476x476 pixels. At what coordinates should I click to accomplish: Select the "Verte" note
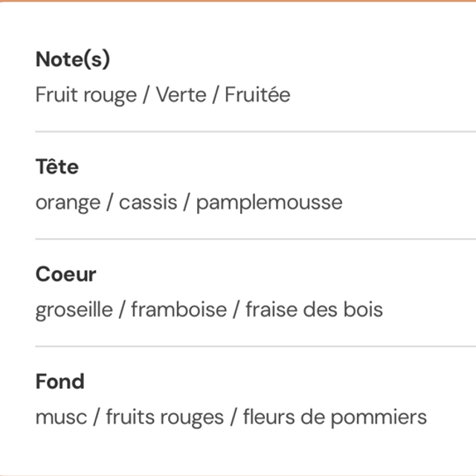point(181,95)
